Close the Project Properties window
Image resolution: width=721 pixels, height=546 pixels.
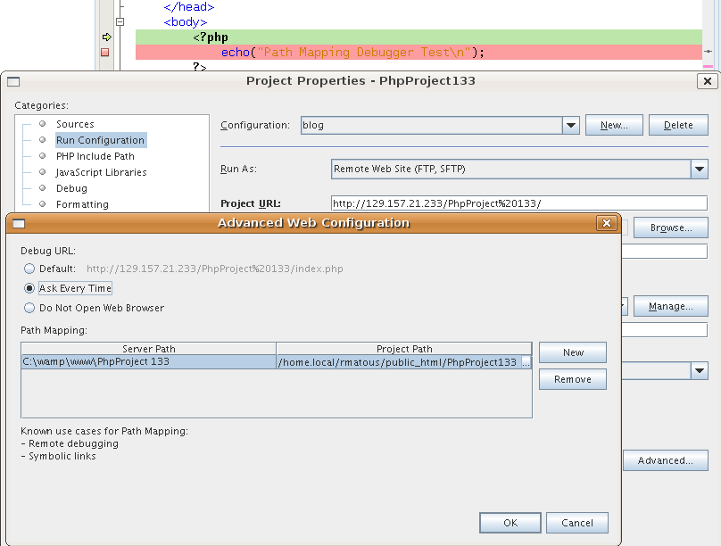pyautogui.click(x=707, y=81)
